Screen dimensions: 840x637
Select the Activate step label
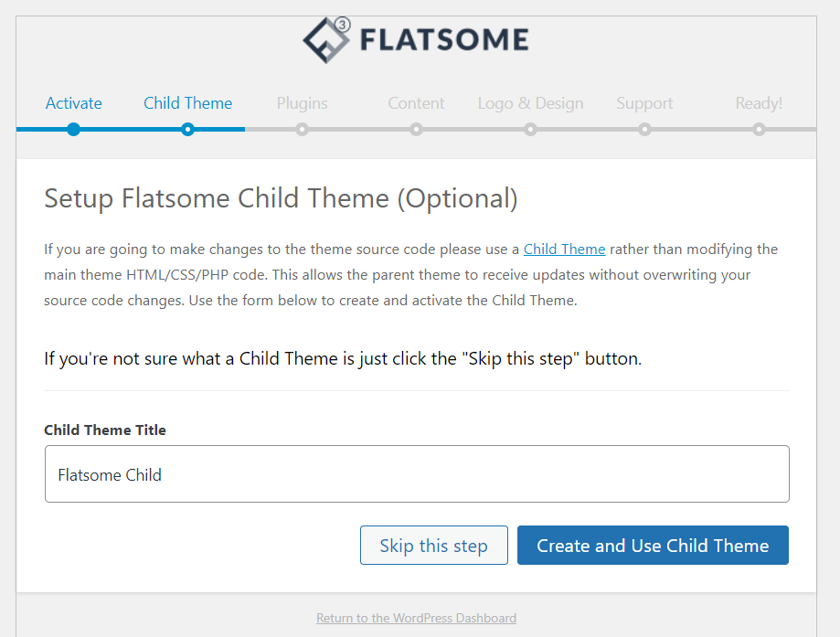point(74,103)
